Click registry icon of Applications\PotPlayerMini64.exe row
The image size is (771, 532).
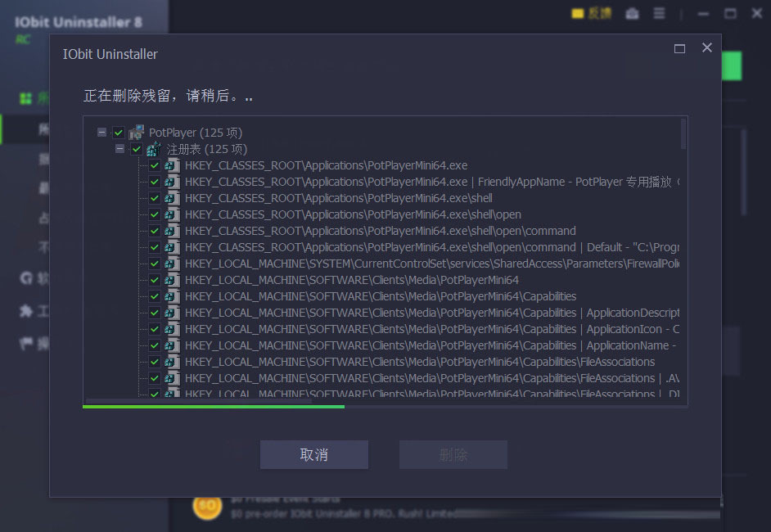coord(172,165)
